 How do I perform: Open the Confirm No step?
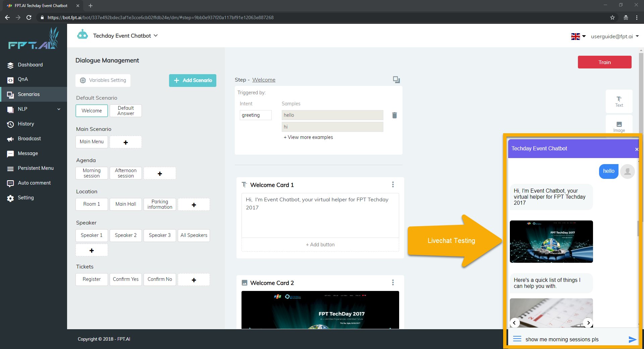point(160,279)
